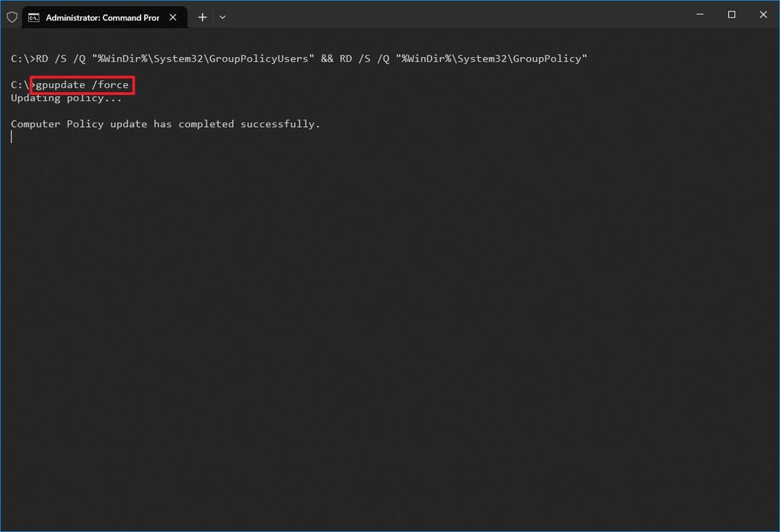Click the blinking terminal cursor
The width and height of the screenshot is (780, 532).
[x=11, y=136]
